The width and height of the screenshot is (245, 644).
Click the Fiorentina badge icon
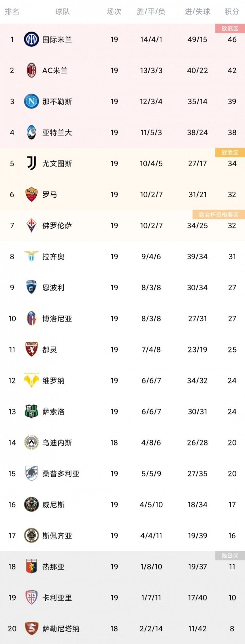31,225
